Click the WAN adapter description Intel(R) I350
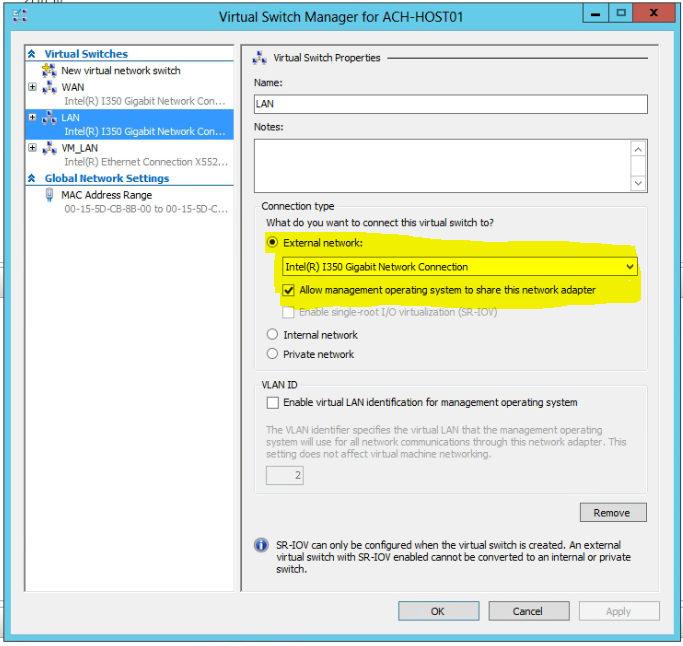Image resolution: width=683 pixels, height=646 pixels. click(x=145, y=101)
